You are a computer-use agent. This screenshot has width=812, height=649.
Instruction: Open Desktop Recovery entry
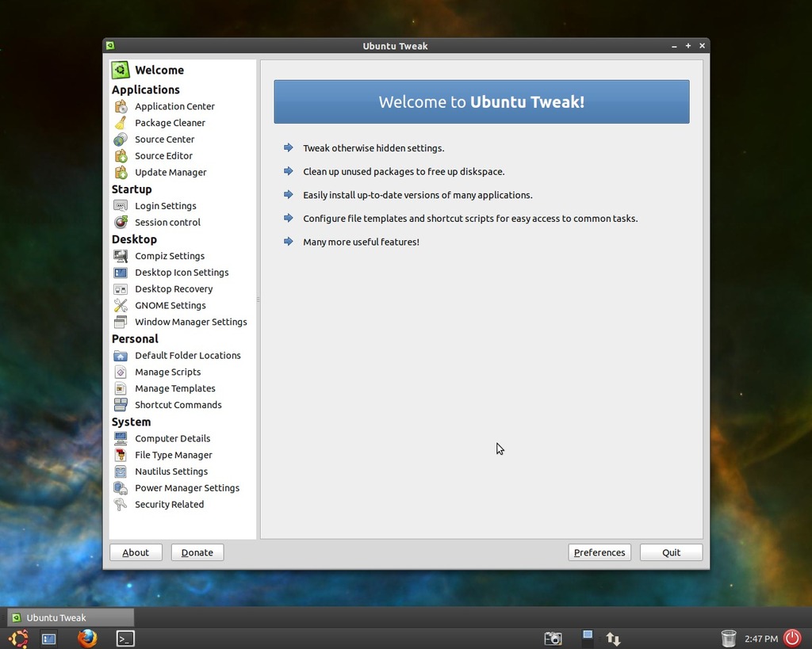(174, 289)
